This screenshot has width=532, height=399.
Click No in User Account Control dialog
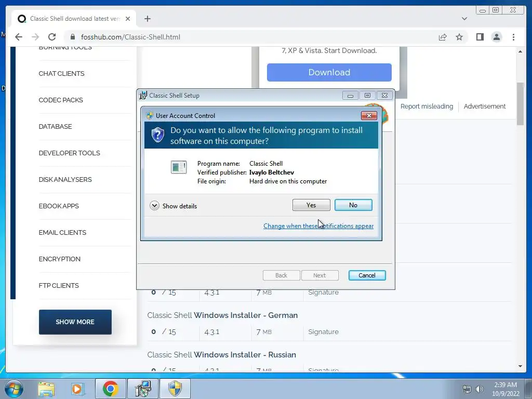(353, 205)
